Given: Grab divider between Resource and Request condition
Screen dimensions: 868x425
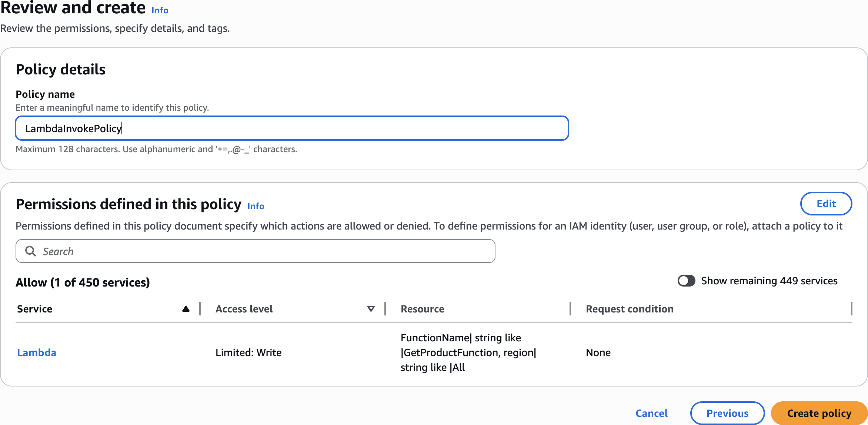Looking at the screenshot, I should point(570,309).
